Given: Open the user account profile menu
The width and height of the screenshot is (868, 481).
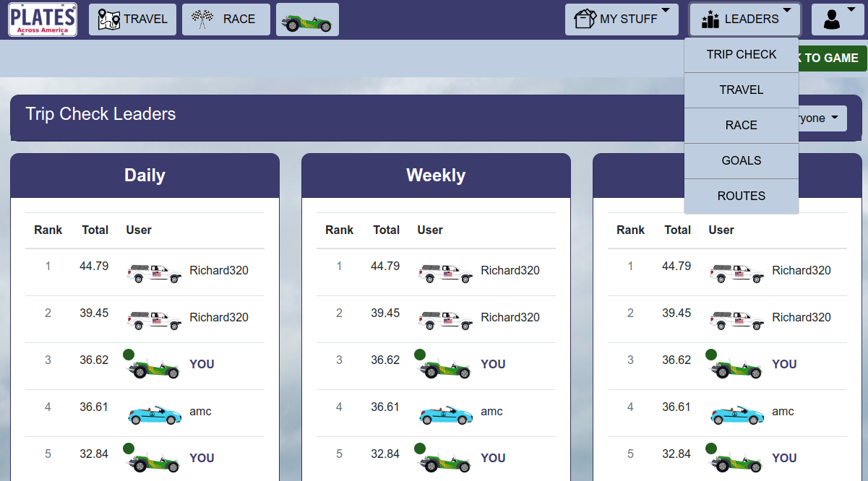Looking at the screenshot, I should [x=837, y=19].
